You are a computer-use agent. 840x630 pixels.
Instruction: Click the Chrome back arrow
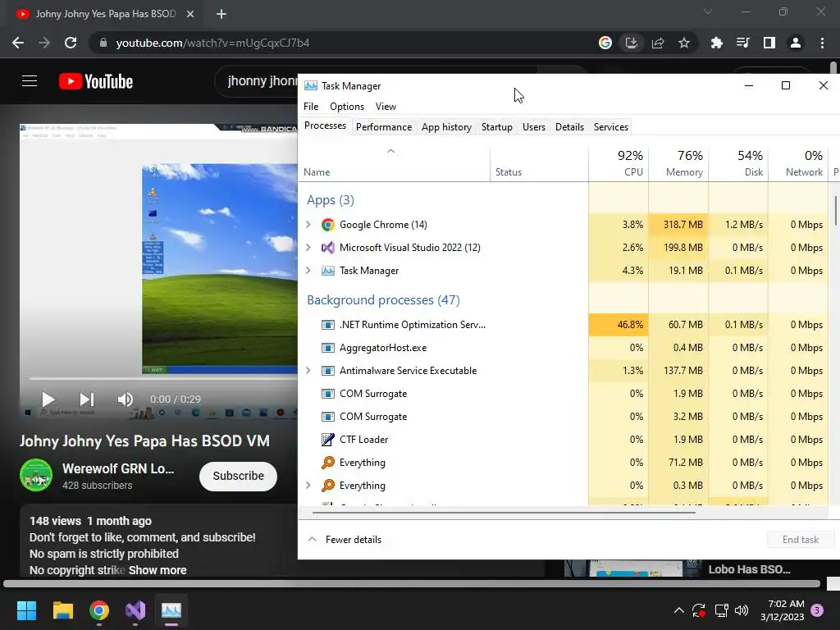click(18, 43)
